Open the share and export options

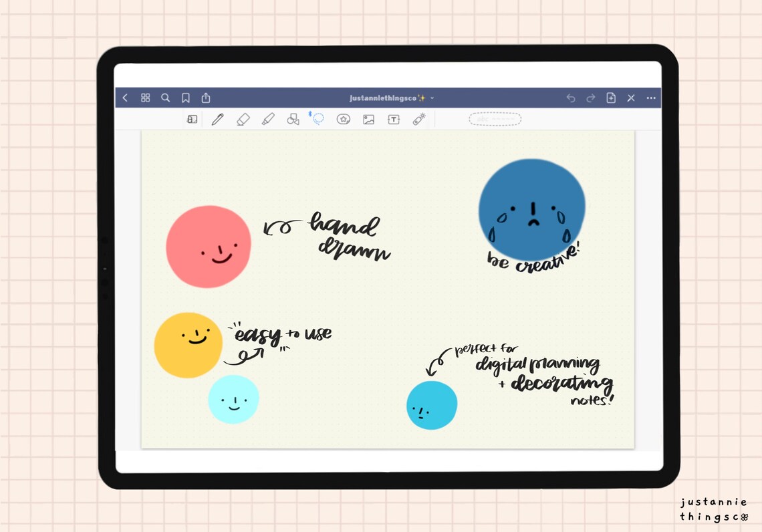click(x=206, y=98)
